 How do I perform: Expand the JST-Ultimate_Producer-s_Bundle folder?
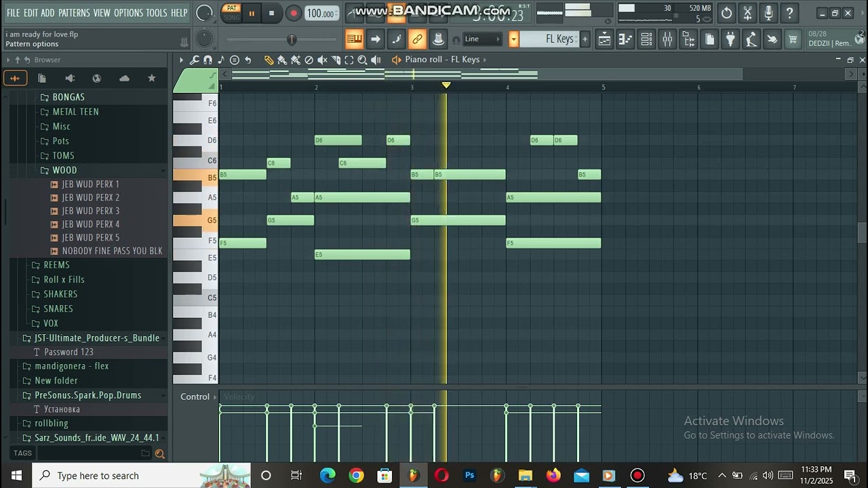97,338
